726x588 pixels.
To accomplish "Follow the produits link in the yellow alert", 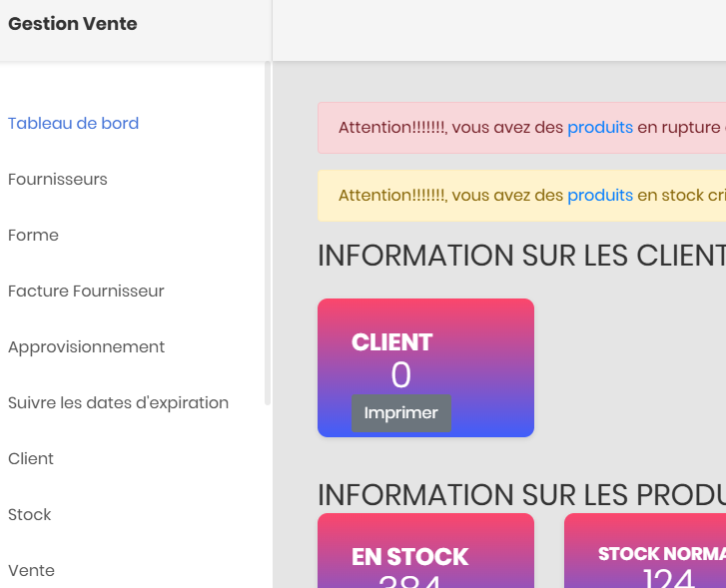I will (600, 196).
